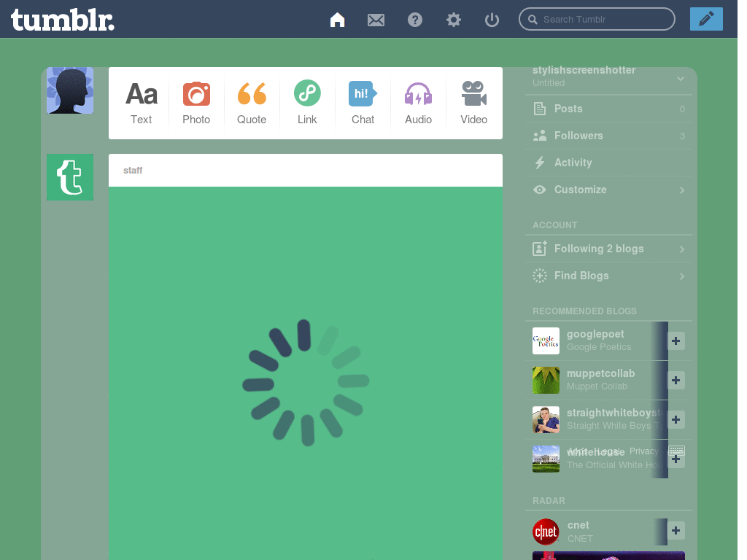Image resolution: width=747 pixels, height=560 pixels.
Task: Open Followers in the sidebar
Action: [x=608, y=136]
